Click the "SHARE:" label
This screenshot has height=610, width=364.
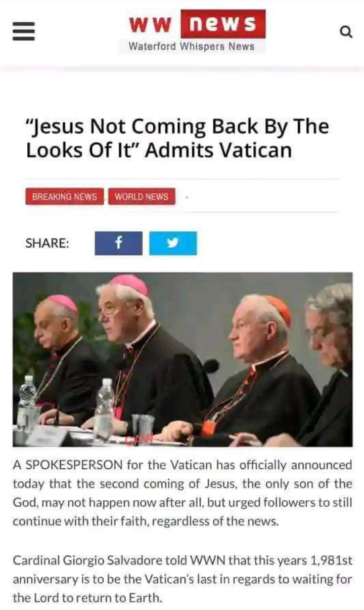48,243
